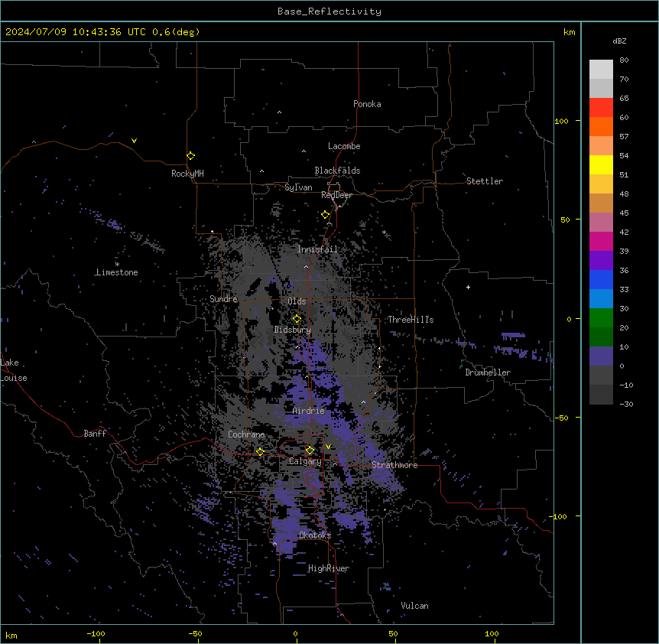The width and height of the screenshot is (659, 644).
Task: Click the magenta 42 dBZ legend swatch
Action: [601, 241]
